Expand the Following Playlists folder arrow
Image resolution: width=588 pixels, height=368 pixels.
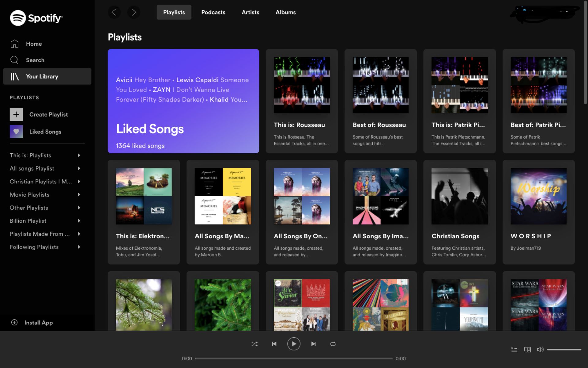point(79,247)
